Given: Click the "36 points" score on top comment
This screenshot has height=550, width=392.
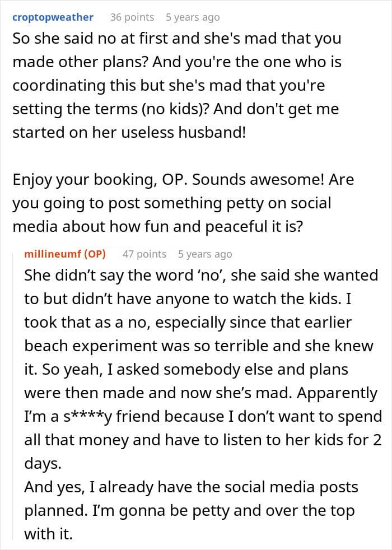Looking at the screenshot, I should tap(132, 17).
